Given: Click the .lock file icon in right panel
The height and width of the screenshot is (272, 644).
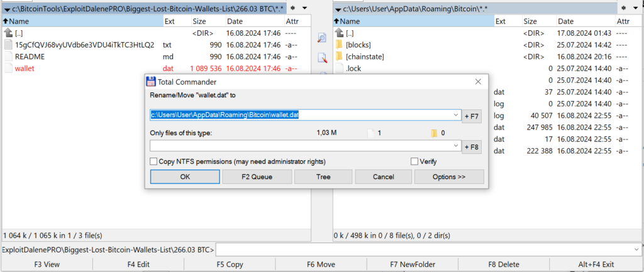Looking at the screenshot, I should [339, 68].
